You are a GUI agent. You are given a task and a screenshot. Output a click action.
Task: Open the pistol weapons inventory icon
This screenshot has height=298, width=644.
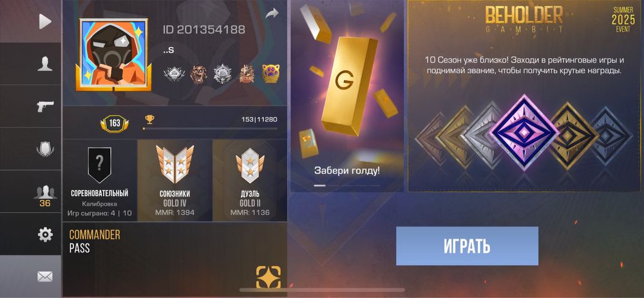click(x=45, y=106)
